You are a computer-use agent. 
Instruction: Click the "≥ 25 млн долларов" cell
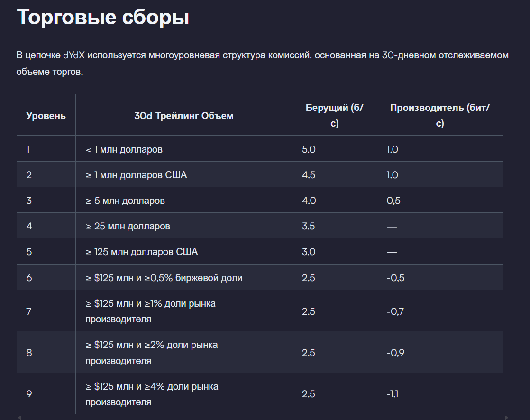[x=128, y=226]
